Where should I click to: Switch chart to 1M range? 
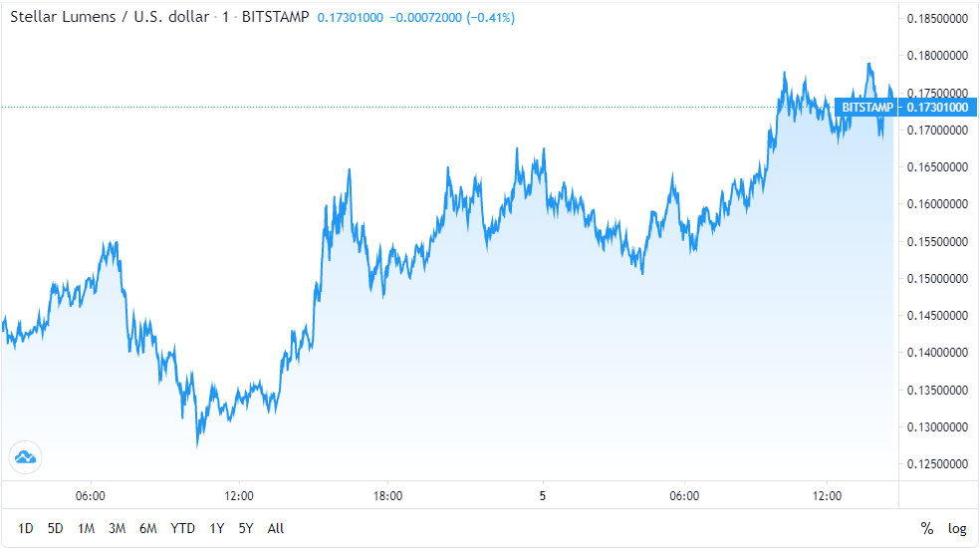point(87,528)
